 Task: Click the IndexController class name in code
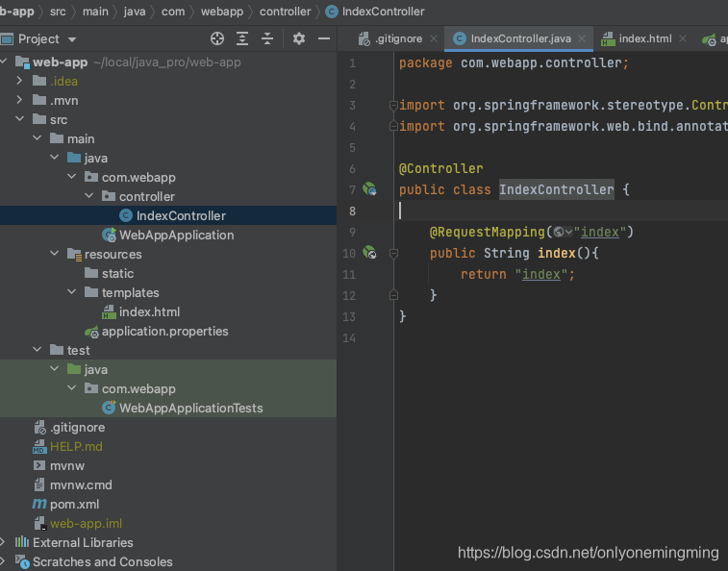click(556, 189)
